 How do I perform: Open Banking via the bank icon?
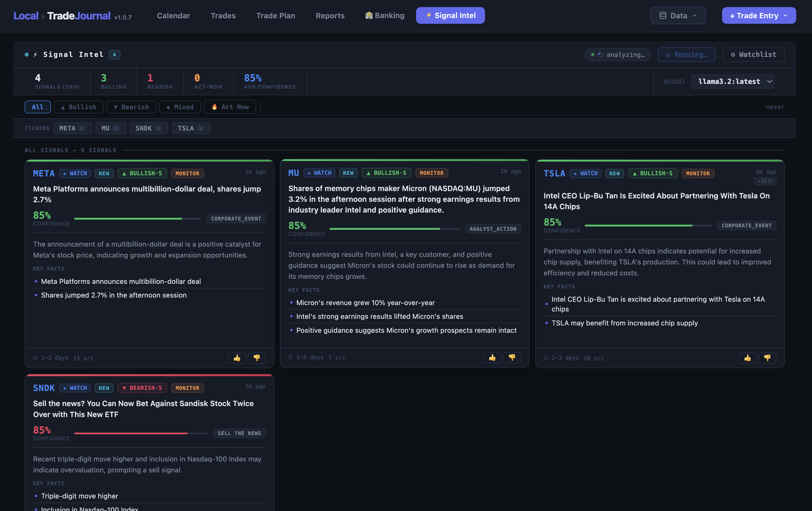pyautogui.click(x=369, y=15)
